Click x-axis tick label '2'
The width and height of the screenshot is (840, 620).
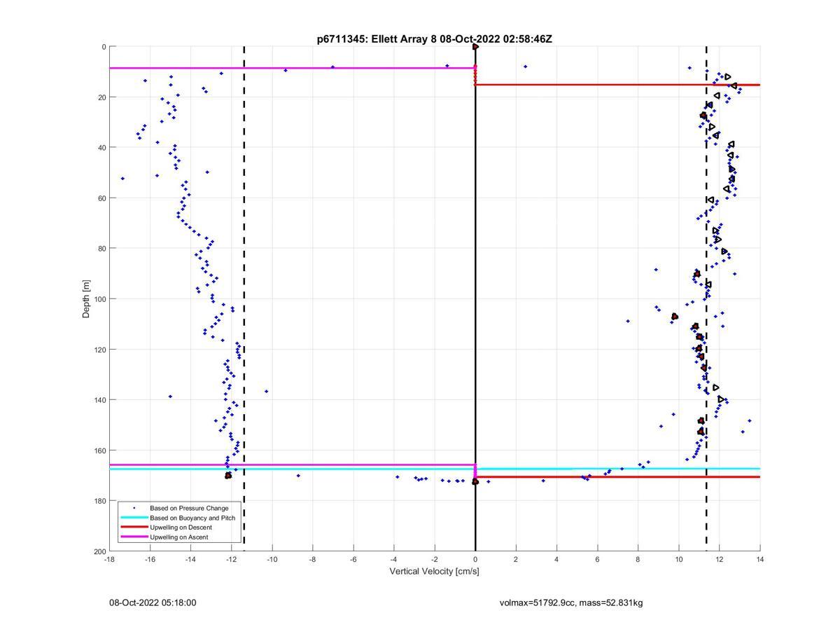pyautogui.click(x=516, y=560)
